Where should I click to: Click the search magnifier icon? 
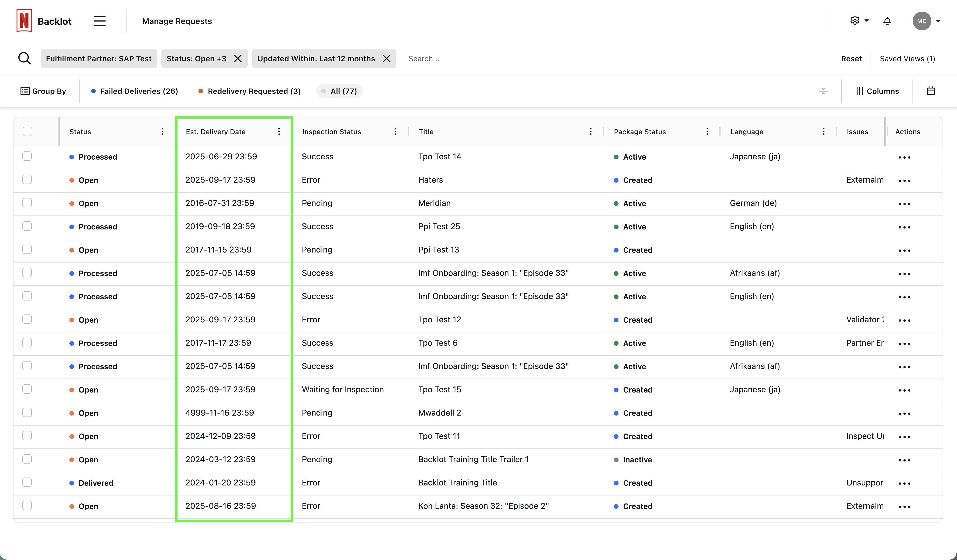(25, 58)
